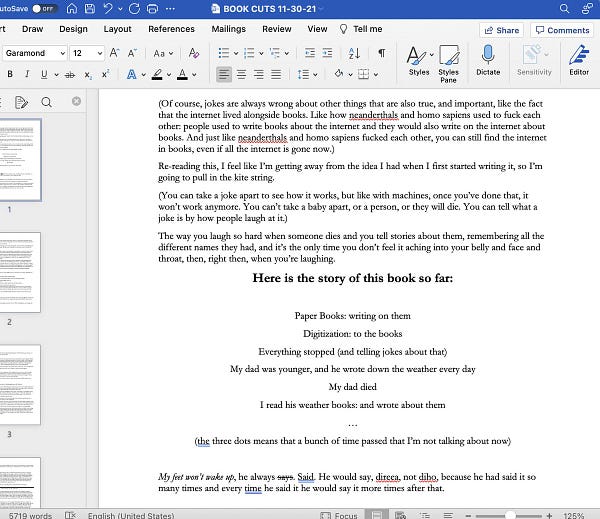Click spelling check icon in status bar
Viewport: 600px width, 519px height.
point(70,515)
